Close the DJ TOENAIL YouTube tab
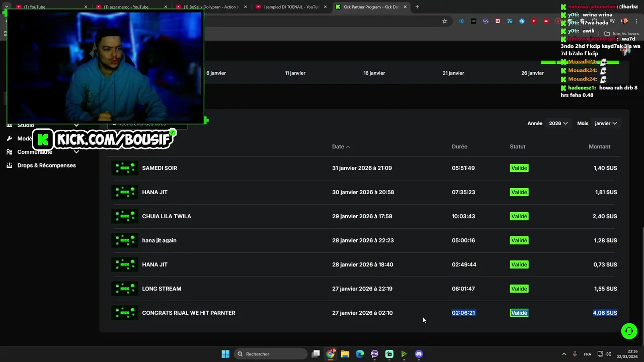Viewport: 644px width, 362px height. coord(325,7)
